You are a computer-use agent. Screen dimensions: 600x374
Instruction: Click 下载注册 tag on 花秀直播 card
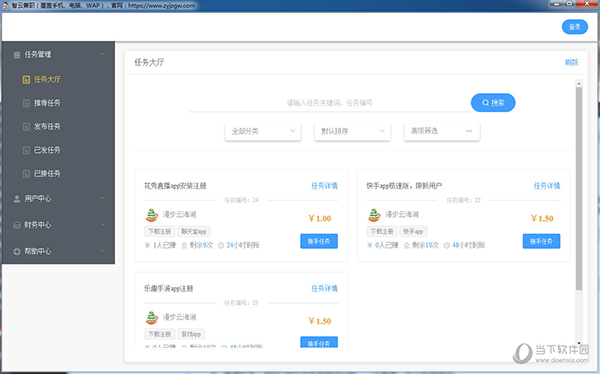[x=160, y=232]
